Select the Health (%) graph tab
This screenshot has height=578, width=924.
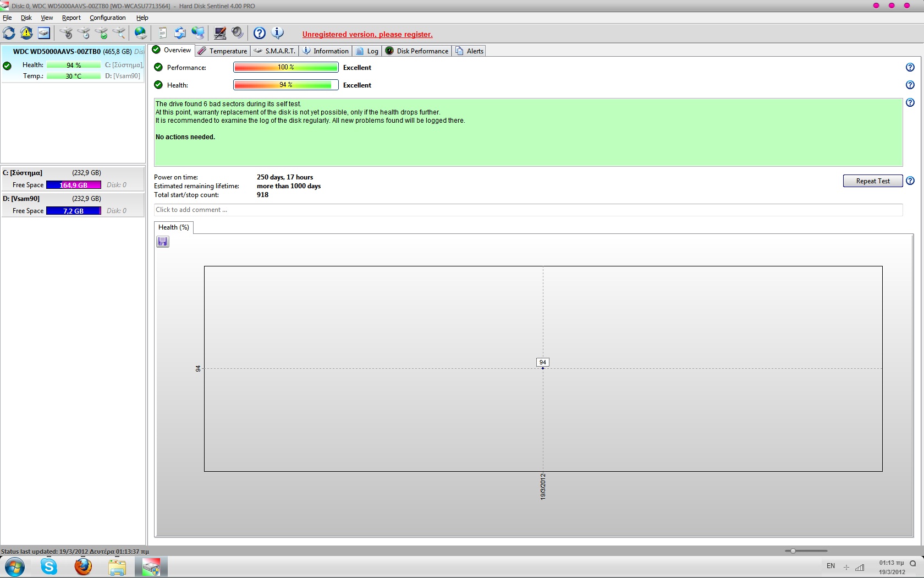pos(174,227)
